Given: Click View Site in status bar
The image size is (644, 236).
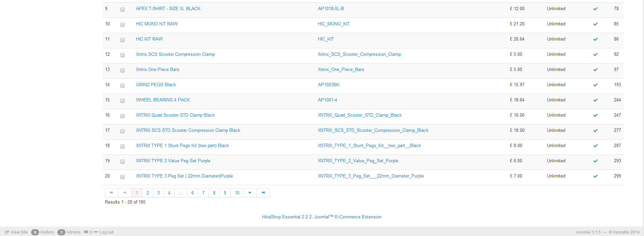Looking at the screenshot, I should coord(17,232).
